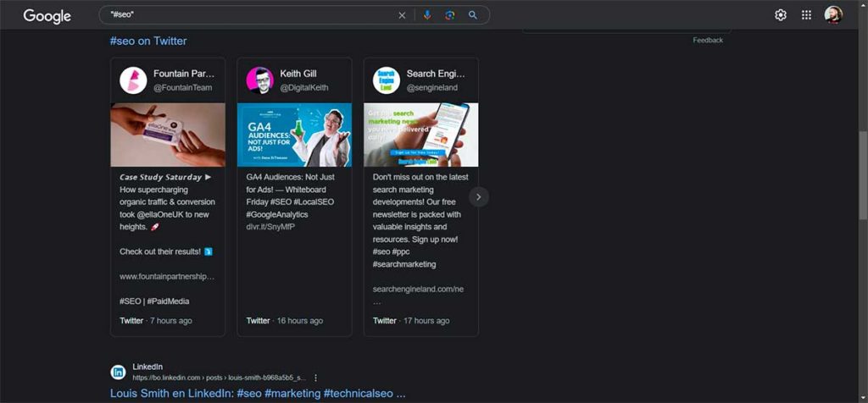This screenshot has width=868, height=403.
Task: Open the '#seo on Twitter' heading link
Action: [148, 41]
